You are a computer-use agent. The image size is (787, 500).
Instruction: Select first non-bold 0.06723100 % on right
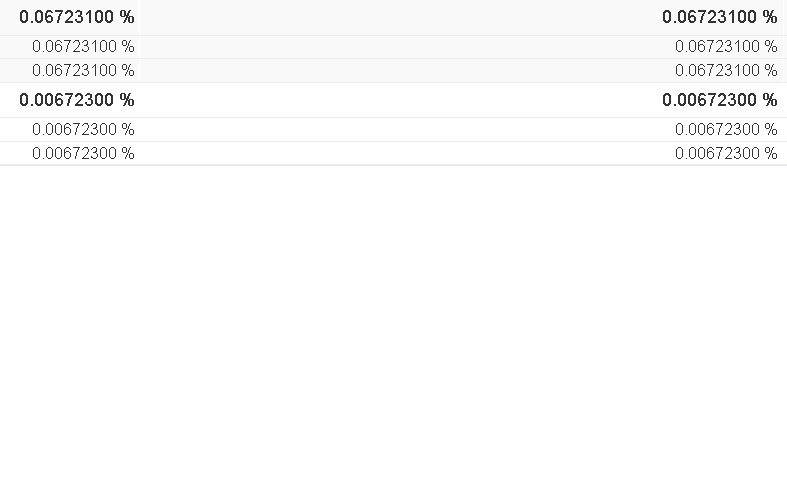point(726,47)
